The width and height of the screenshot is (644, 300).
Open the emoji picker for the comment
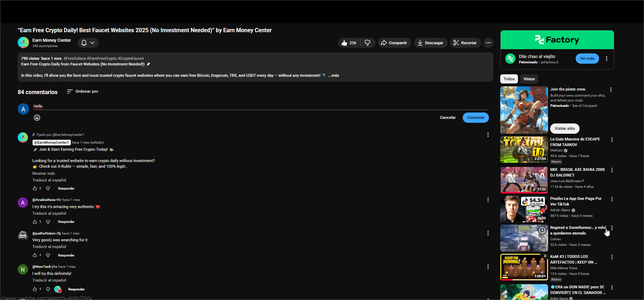point(37,118)
